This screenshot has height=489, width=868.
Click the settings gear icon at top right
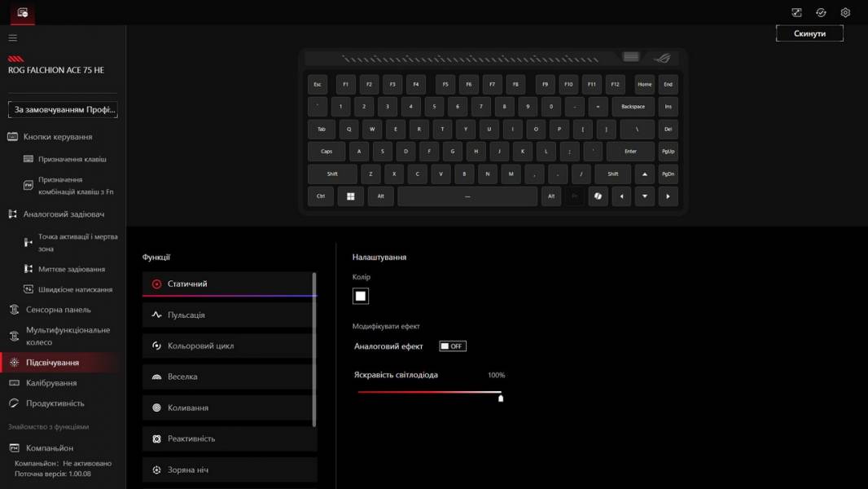tap(845, 12)
